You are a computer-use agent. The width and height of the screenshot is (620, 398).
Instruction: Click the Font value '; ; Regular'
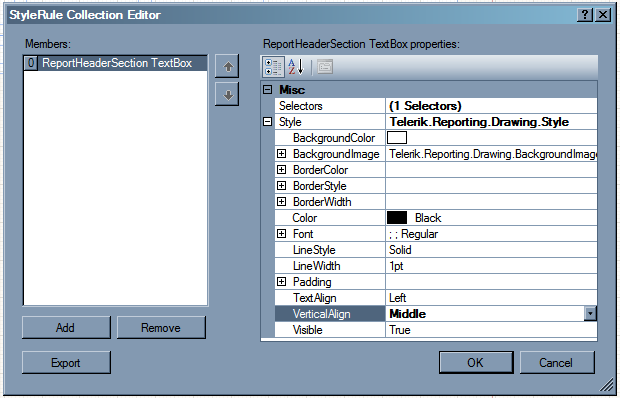point(413,234)
